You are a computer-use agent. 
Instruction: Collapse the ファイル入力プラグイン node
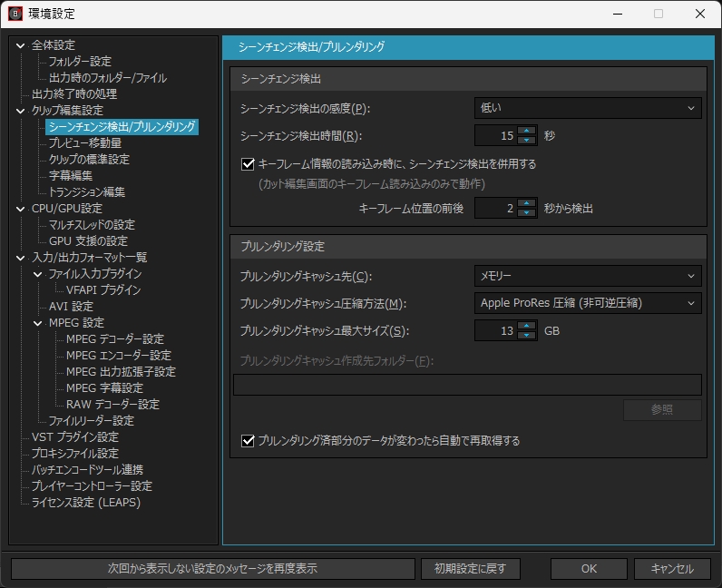[38, 275]
